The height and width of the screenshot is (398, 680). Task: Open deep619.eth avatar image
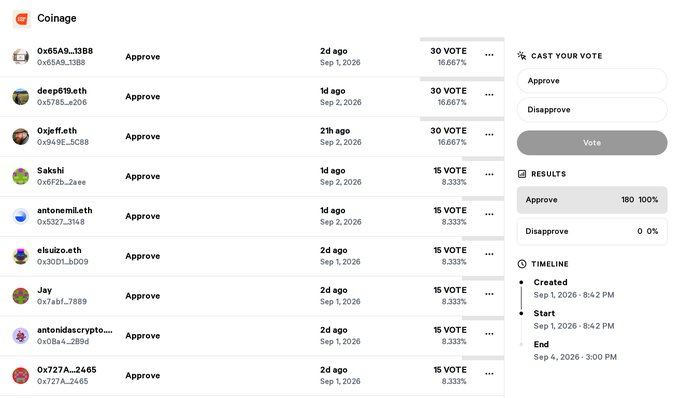point(20,97)
